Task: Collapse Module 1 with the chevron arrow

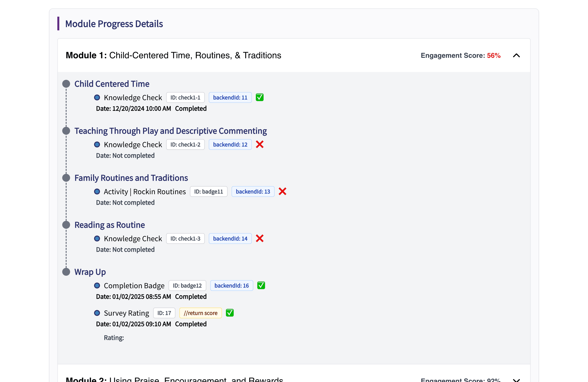Action: tap(516, 55)
